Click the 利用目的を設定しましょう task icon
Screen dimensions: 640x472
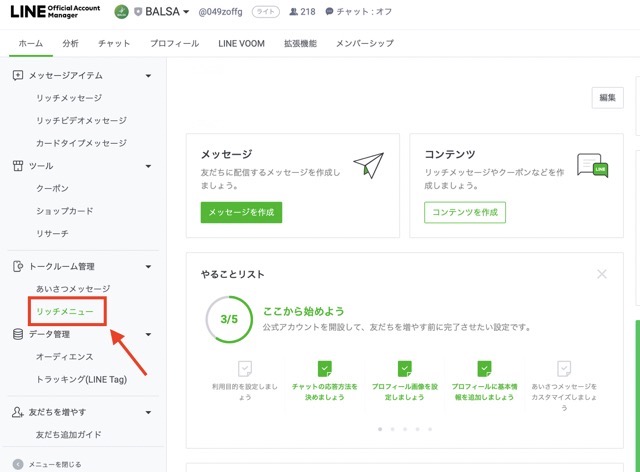tap(245, 368)
